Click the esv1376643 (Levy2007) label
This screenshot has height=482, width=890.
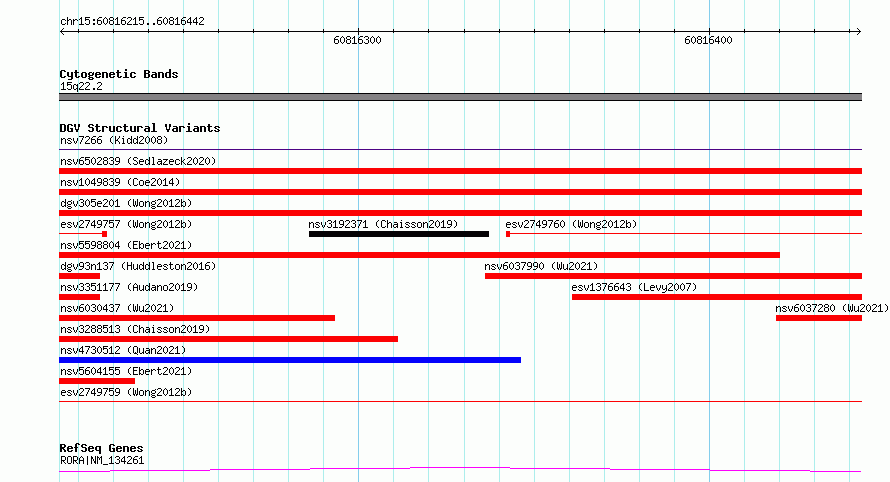click(x=634, y=287)
